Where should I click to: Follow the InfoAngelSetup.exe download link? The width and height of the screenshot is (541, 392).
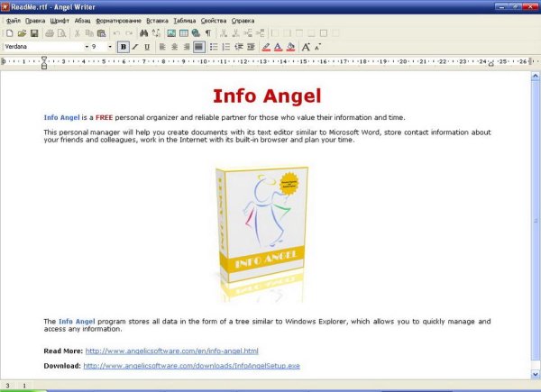[191, 366]
